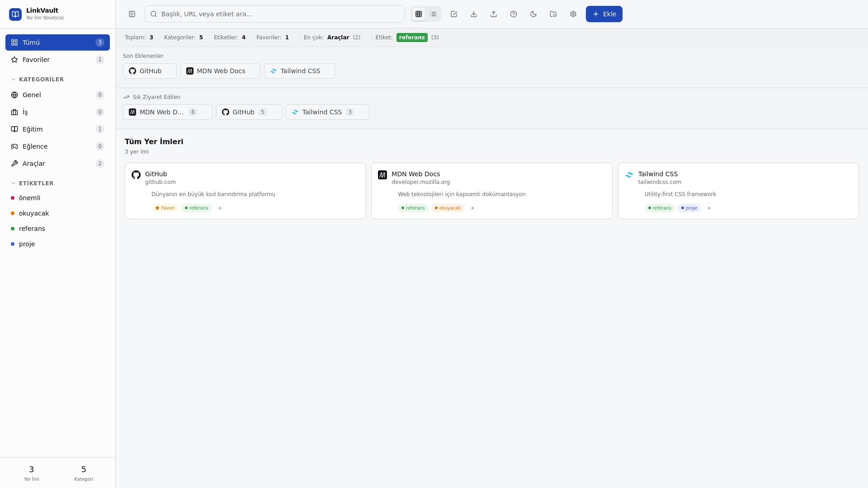
Task: Click proje tag on Tailwind CSS card
Action: point(689,208)
